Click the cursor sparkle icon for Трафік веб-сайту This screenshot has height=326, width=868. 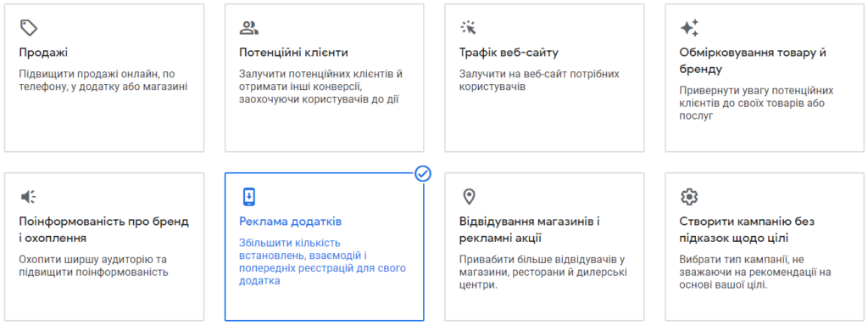468,27
